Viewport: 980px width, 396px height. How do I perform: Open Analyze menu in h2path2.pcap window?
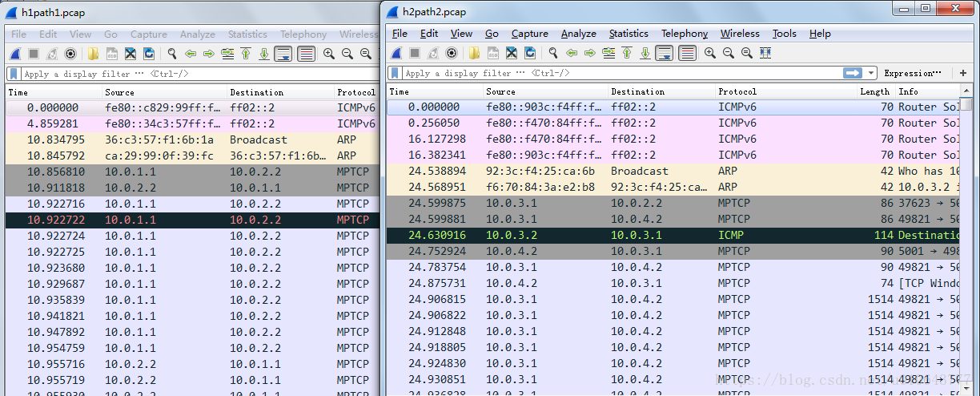(x=578, y=34)
